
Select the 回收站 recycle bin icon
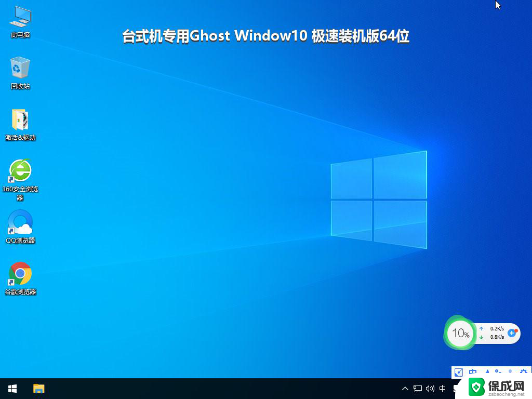click(20, 73)
